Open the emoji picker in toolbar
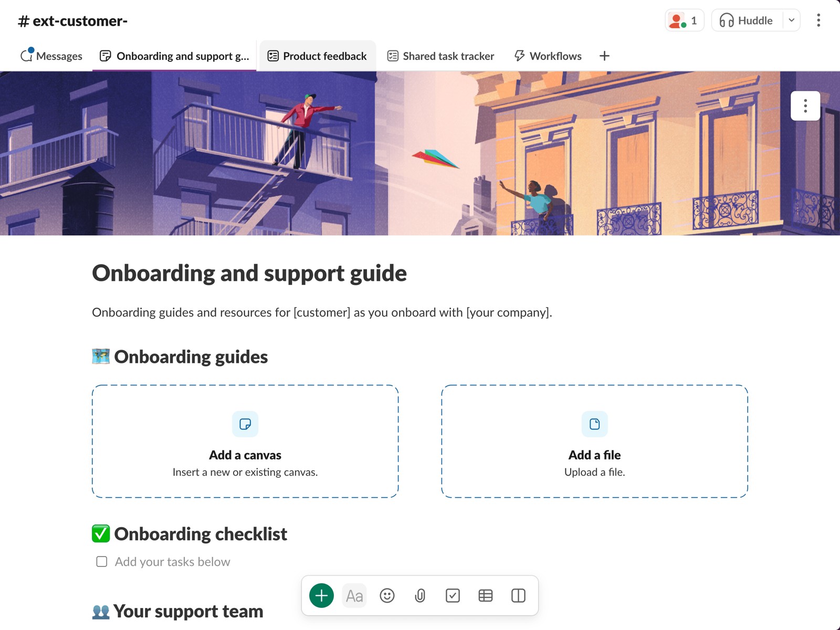Image resolution: width=840 pixels, height=630 pixels. (387, 595)
